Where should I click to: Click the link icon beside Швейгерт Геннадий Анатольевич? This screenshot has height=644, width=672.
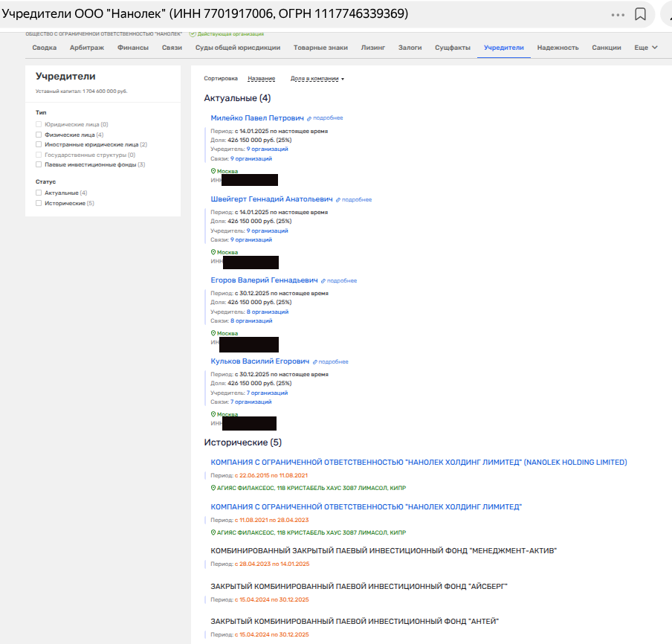point(338,200)
